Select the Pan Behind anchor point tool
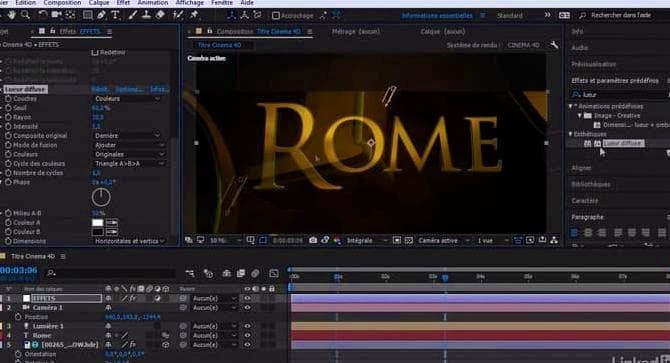Image resolution: width=670 pixels, height=363 pixels. 71,15
